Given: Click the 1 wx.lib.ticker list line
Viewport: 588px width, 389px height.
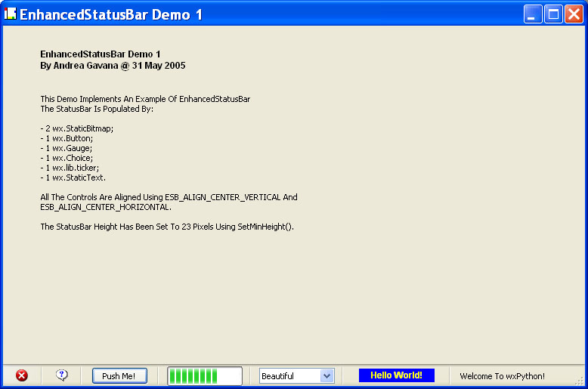Looking at the screenshot, I should (70, 168).
